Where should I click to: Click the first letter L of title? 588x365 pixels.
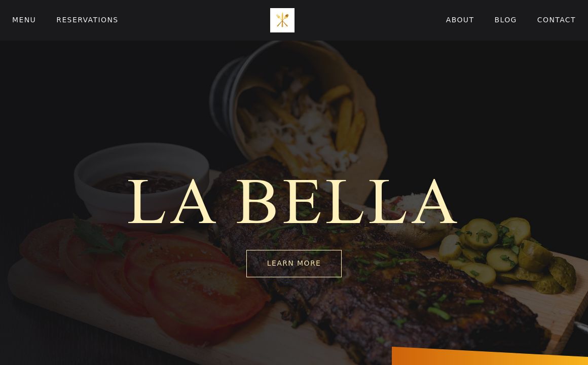point(146,202)
